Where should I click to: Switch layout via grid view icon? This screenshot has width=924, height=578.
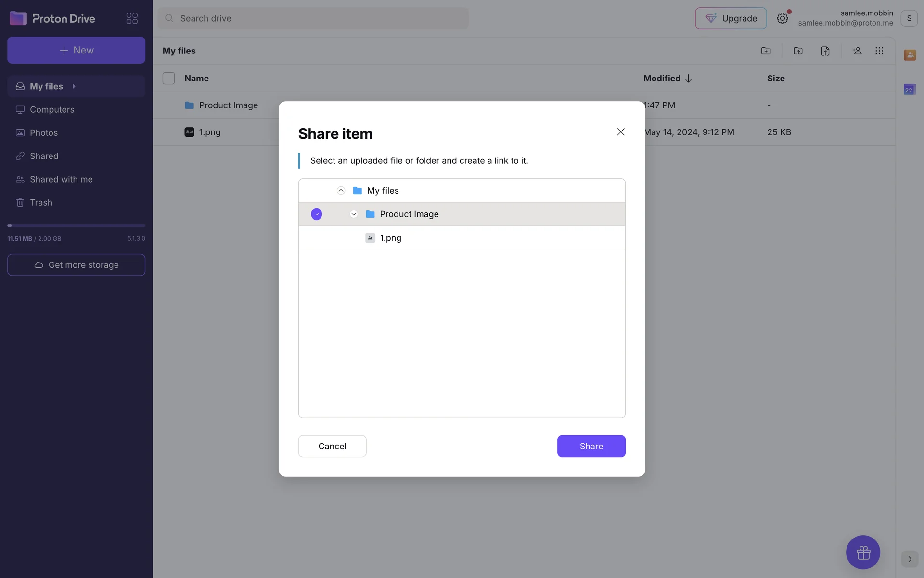click(879, 51)
